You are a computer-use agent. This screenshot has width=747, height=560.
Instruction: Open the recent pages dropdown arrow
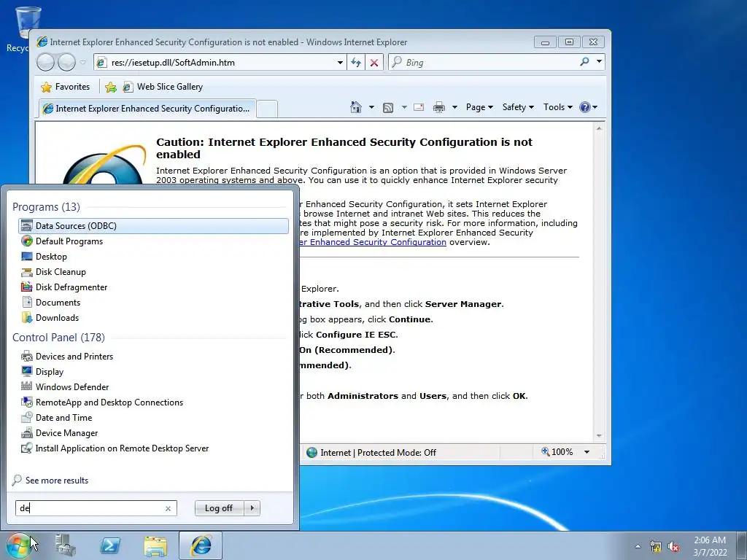83,63
